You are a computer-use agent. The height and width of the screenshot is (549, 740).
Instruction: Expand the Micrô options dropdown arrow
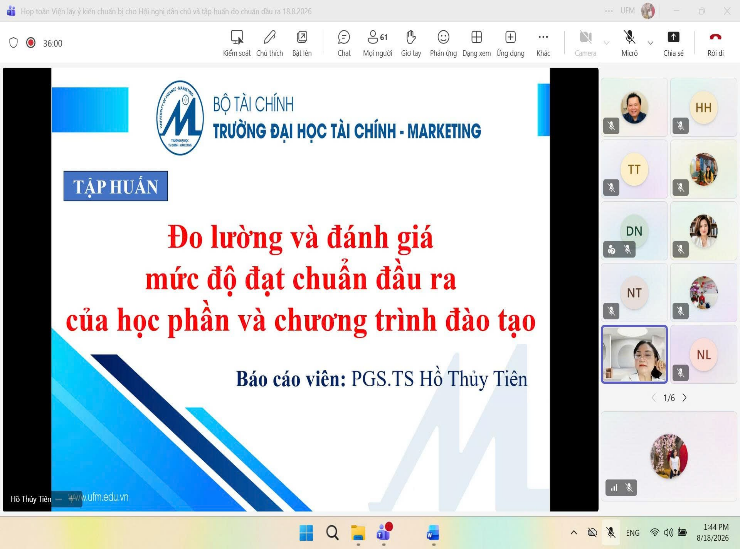coord(650,43)
